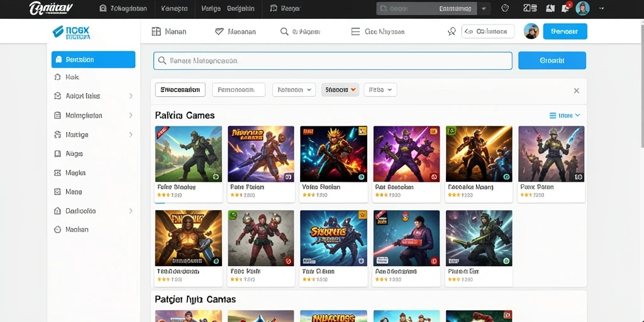Open the Coooalen Neang game thumbnail
This screenshot has width=644, height=322.
479,154
